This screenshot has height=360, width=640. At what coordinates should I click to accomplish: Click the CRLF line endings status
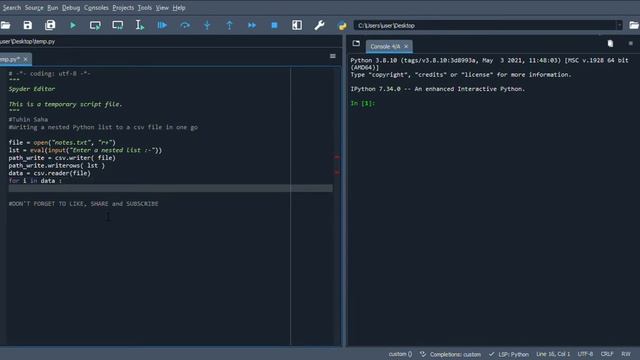[x=607, y=354]
